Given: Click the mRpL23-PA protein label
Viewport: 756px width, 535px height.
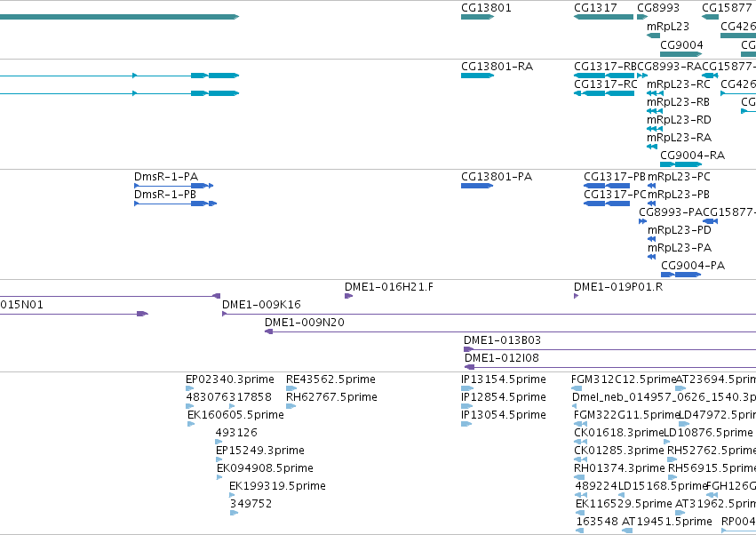Looking at the screenshot, I should click(680, 248).
